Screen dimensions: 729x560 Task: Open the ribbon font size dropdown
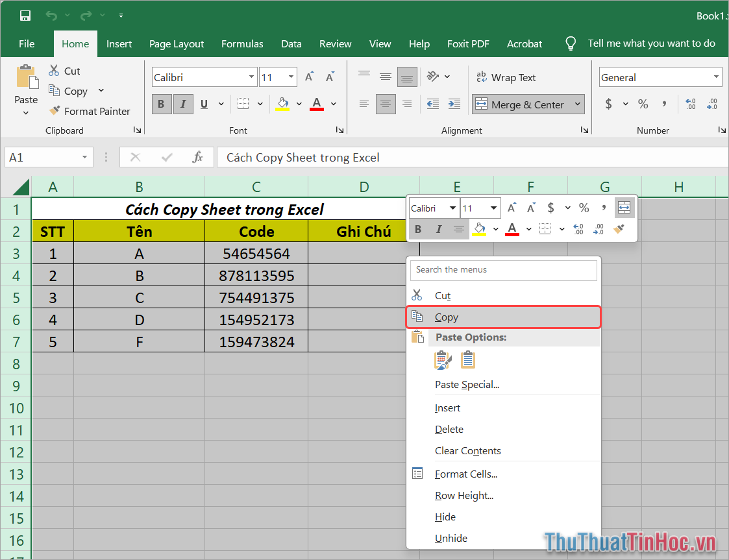291,77
